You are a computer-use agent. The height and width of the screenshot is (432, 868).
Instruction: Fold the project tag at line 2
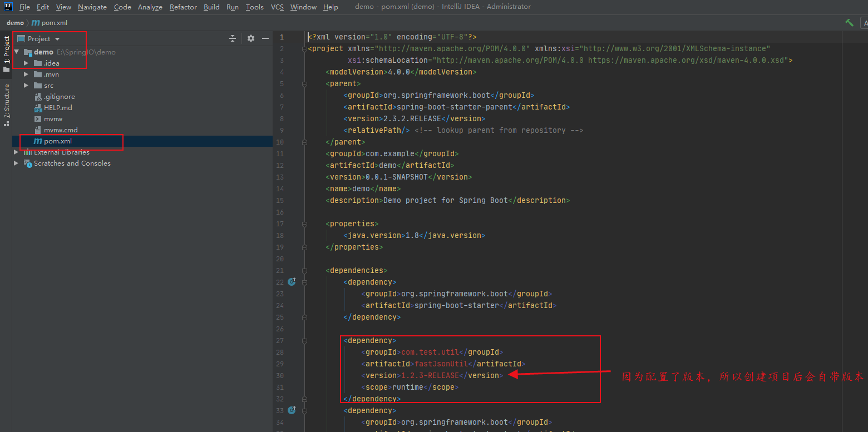point(304,49)
